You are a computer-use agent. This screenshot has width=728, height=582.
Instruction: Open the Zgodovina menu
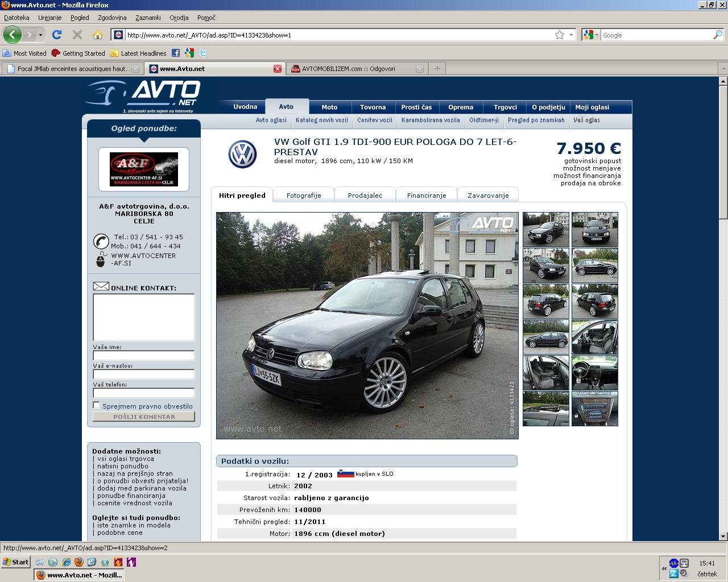(112, 18)
